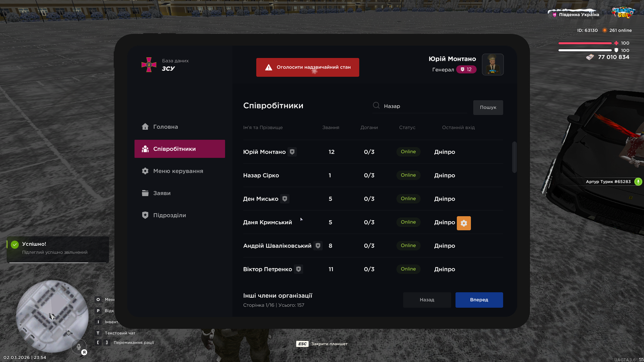Click shield badge next to Андрій Шваліковський
644x362 pixels.
tap(318, 246)
